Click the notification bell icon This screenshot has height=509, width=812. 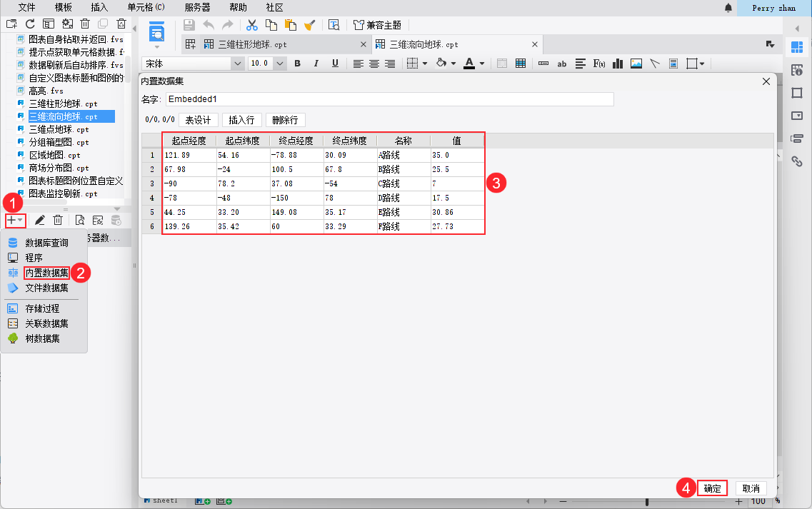click(728, 8)
